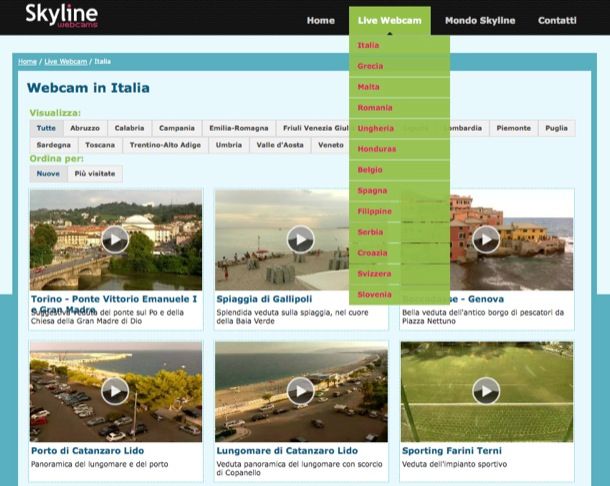Click the Skyline webcams logo

tap(61, 16)
